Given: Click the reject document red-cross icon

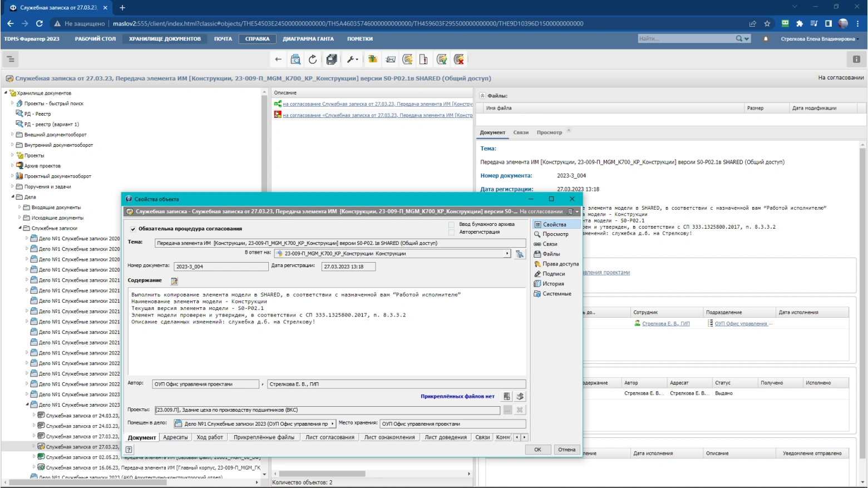Looking at the screenshot, I should tap(459, 60).
